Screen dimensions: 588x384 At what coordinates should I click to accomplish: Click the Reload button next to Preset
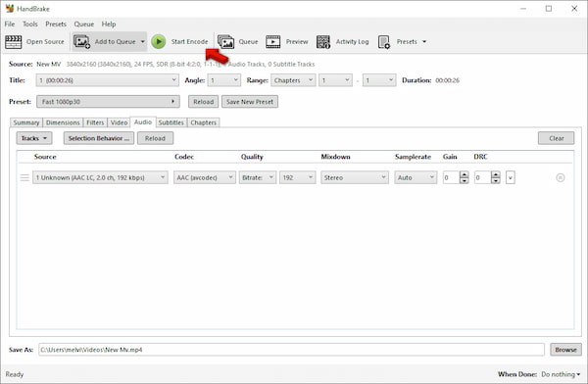(x=203, y=102)
